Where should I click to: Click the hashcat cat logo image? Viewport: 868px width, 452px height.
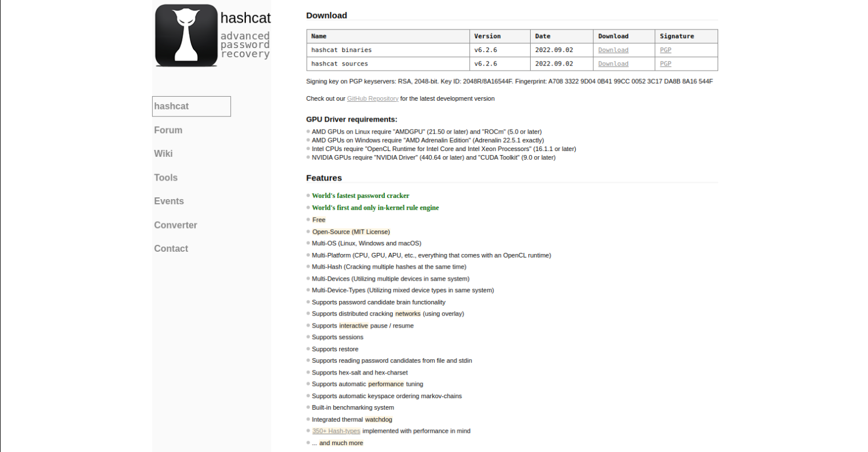[x=186, y=35]
